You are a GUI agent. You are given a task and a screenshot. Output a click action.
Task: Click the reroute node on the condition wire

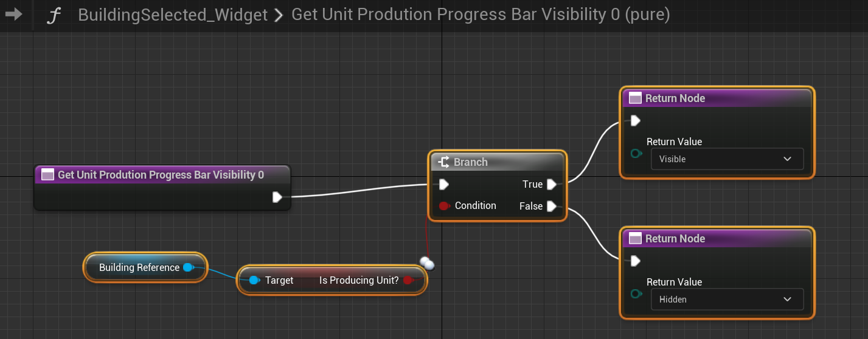(427, 263)
